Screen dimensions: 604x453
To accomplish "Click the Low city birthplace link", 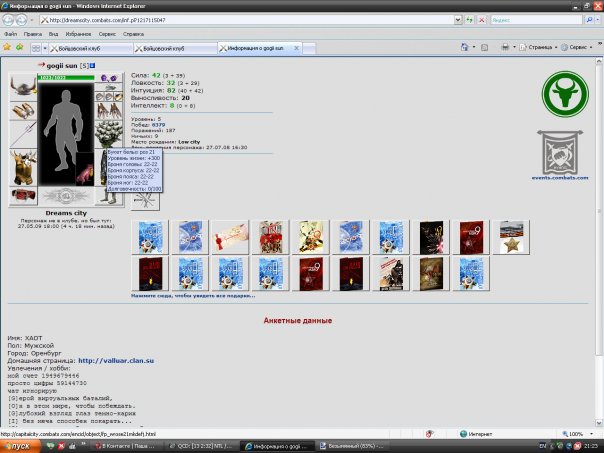I will click(189, 142).
